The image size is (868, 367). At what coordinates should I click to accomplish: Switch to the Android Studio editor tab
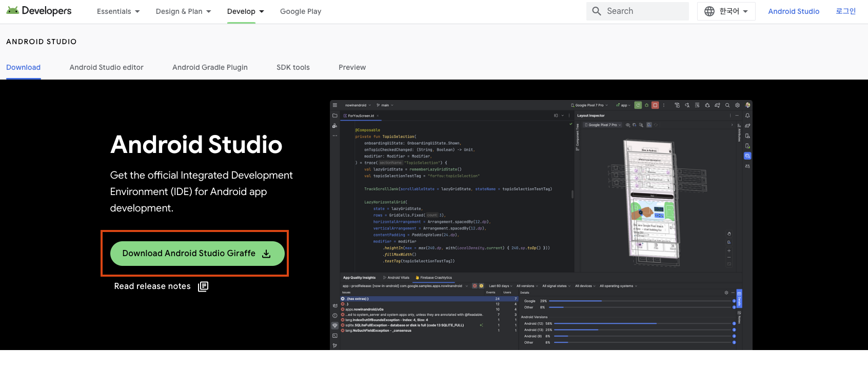point(106,67)
